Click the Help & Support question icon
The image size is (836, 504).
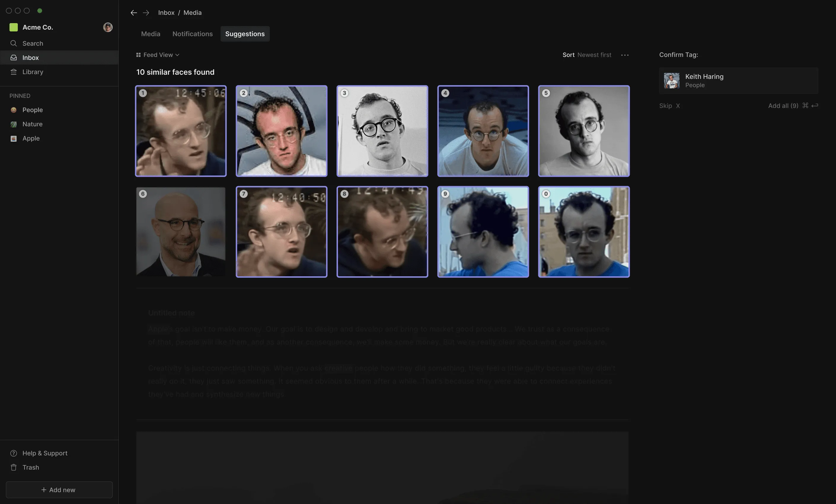[14, 453]
